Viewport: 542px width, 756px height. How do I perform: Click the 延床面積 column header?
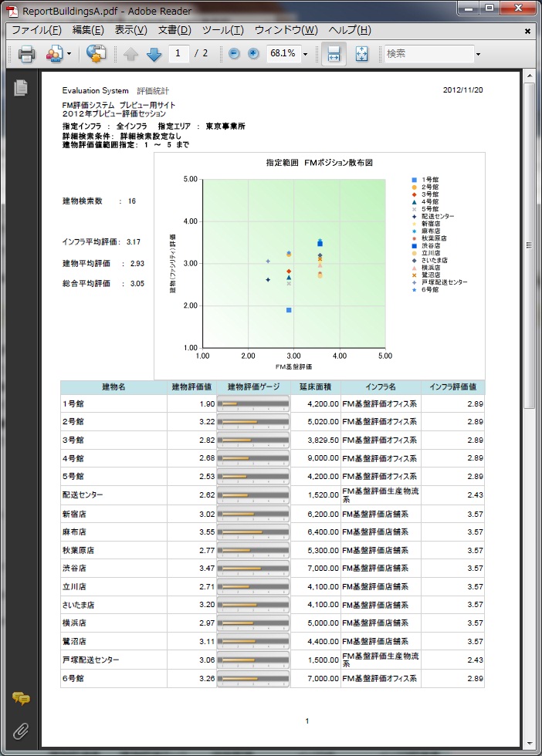point(316,387)
